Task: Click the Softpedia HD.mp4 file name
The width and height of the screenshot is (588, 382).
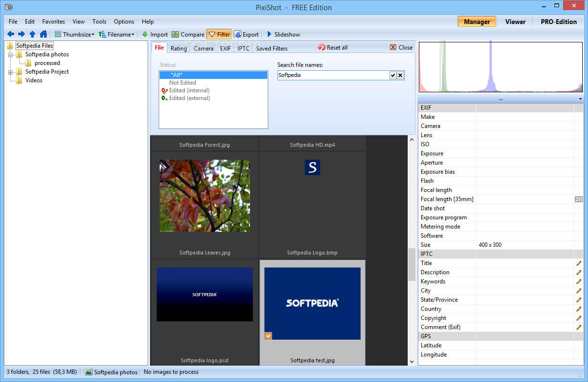Action: (313, 145)
